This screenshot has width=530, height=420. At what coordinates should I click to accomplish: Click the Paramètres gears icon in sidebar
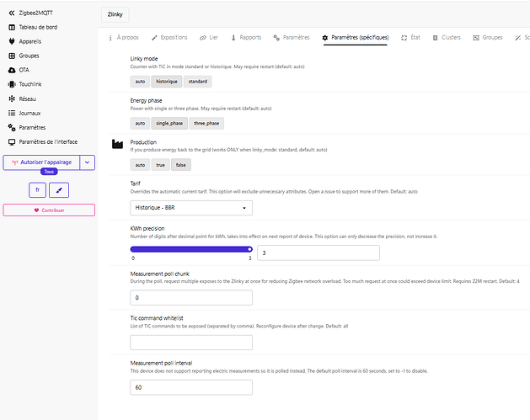tap(12, 127)
